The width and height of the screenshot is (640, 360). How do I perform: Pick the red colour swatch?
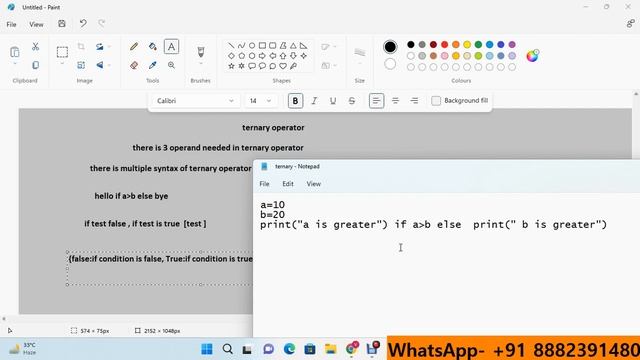tap(444, 44)
